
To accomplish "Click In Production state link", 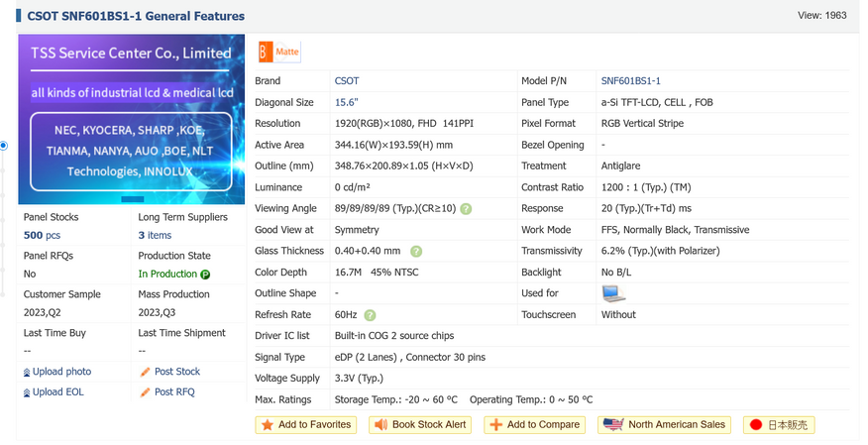I will 167,274.
